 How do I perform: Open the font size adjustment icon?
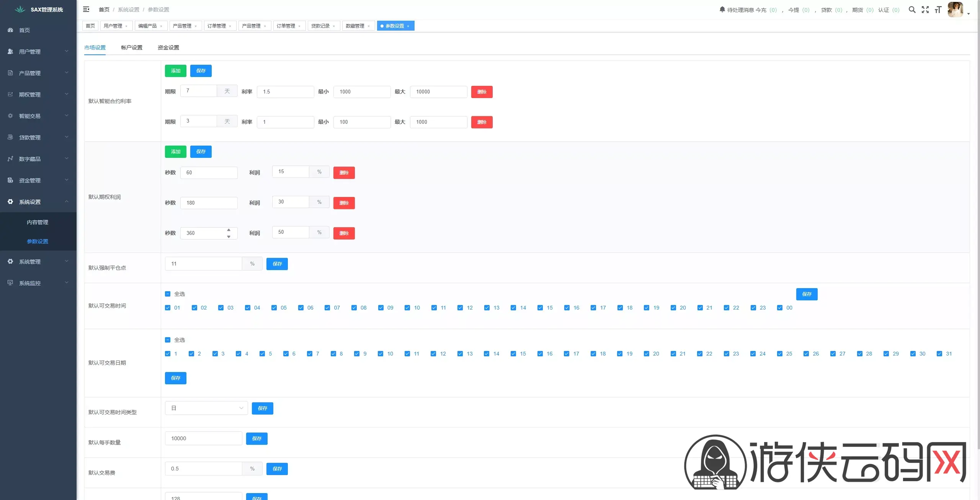point(938,10)
